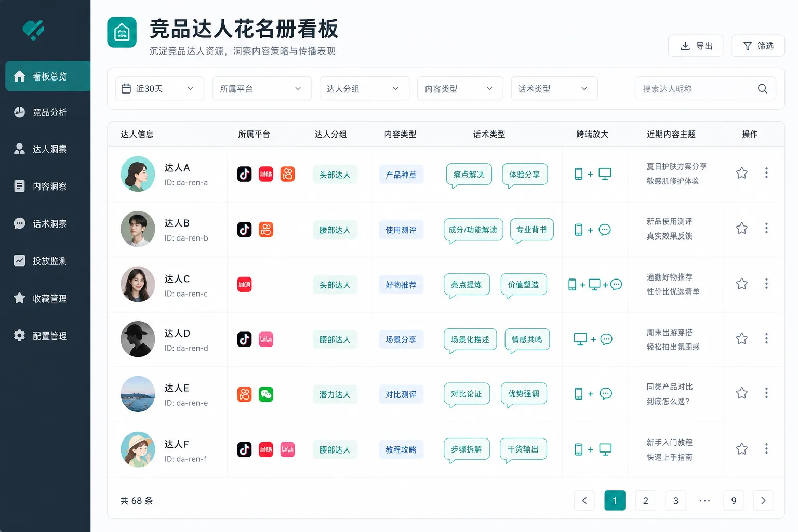Screen dimensions: 798x532
Task: Click the 筛选 filter button
Action: (x=758, y=46)
